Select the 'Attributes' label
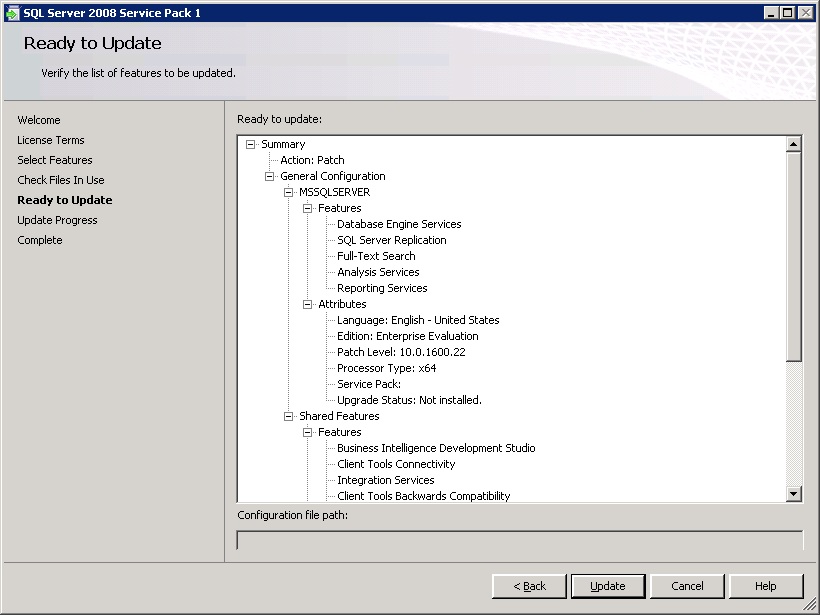 click(342, 304)
